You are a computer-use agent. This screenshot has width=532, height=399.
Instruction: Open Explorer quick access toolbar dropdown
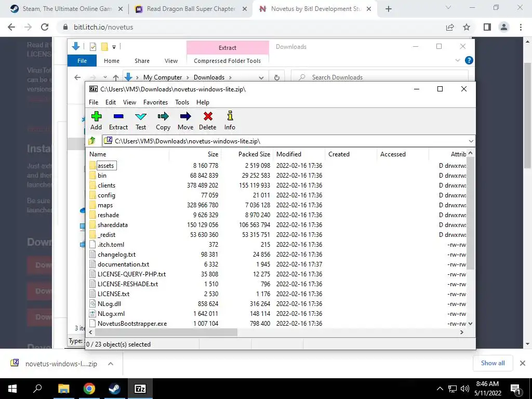(114, 47)
